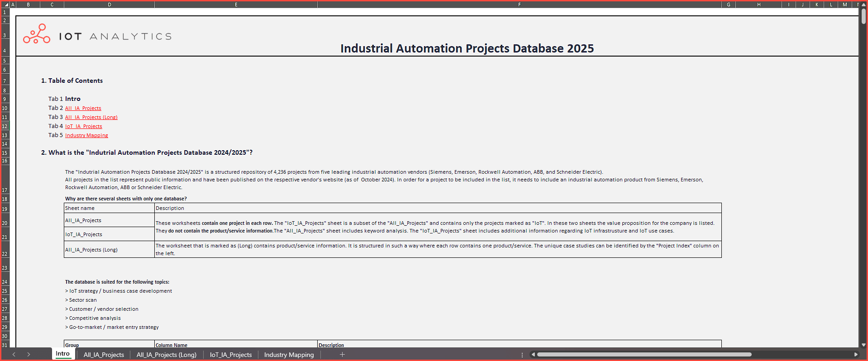Image resolution: width=868 pixels, height=361 pixels.
Task: Click the 'IoT_IA_Projects' table cell
Action: pyautogui.click(x=109, y=234)
